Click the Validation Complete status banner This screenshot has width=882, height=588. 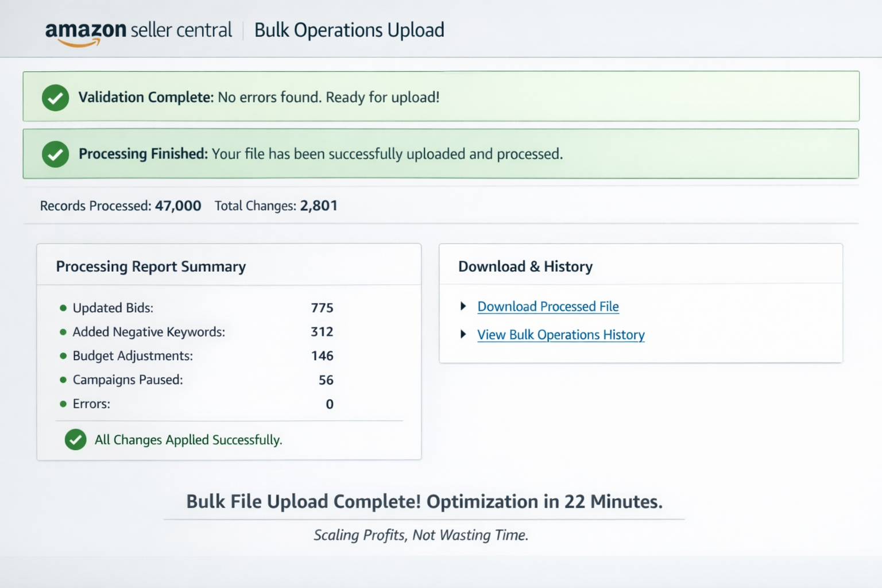(x=441, y=96)
